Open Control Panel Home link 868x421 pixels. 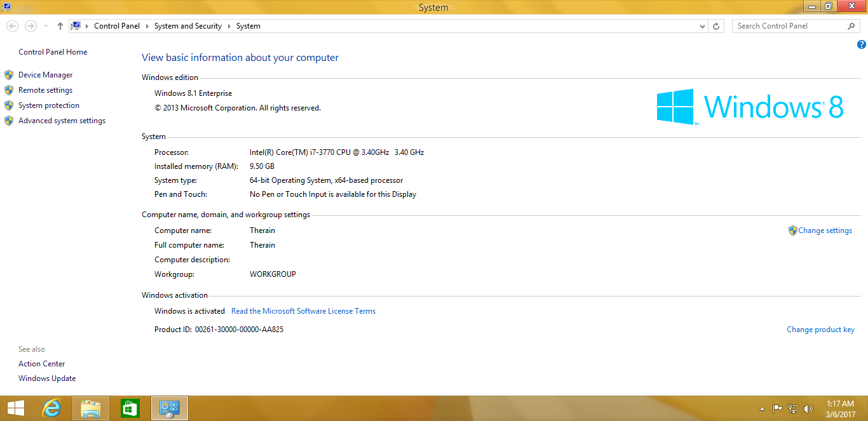click(x=53, y=52)
